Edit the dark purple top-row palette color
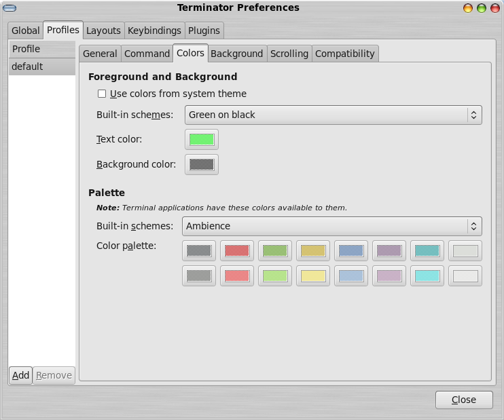 389,251
